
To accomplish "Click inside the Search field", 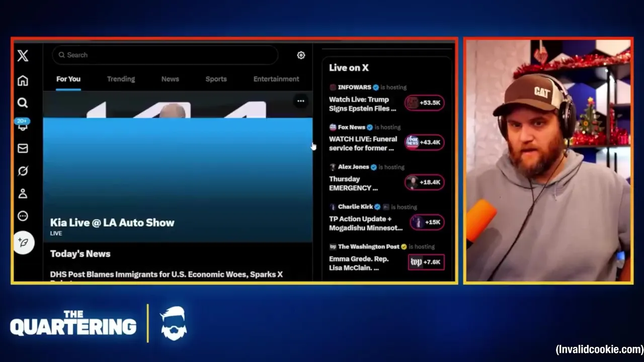I will pyautogui.click(x=165, y=55).
